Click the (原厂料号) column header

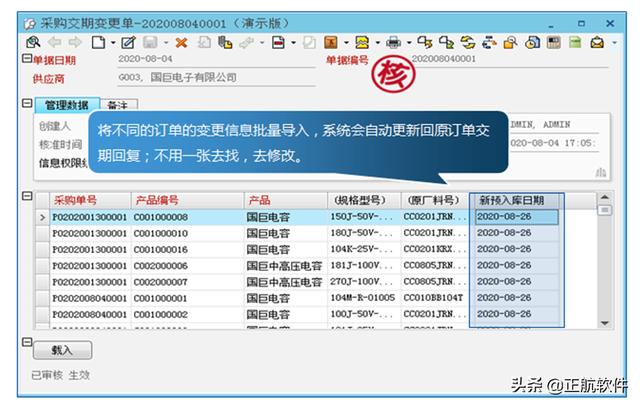(x=435, y=200)
